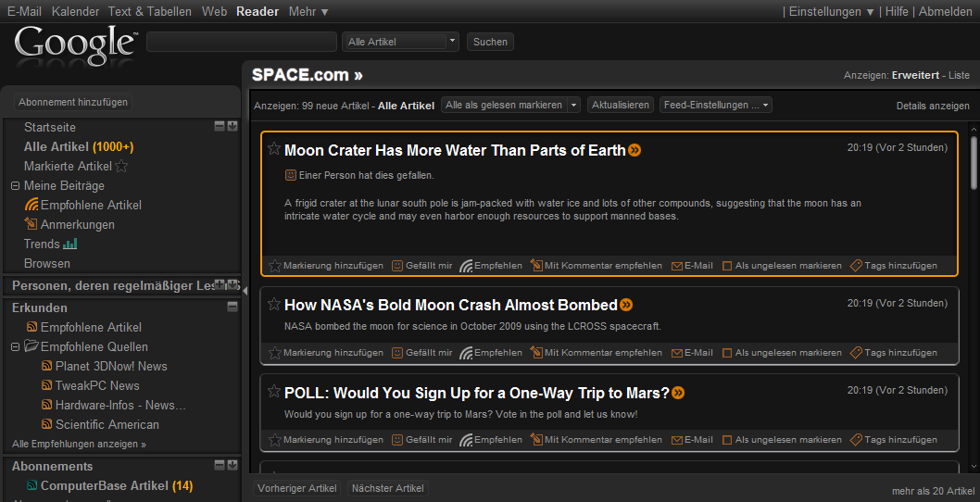Collapse the sidebar with divider arrow
The image size is (980, 502).
point(245,291)
